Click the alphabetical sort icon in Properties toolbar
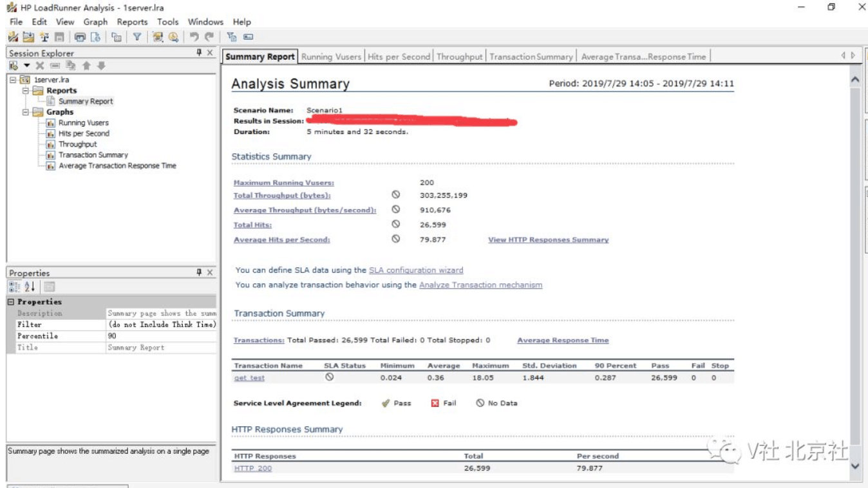The image size is (868, 488). [30, 286]
